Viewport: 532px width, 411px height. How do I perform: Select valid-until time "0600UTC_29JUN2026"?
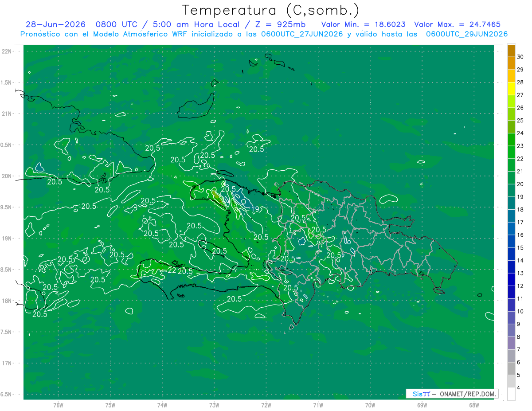coord(467,34)
